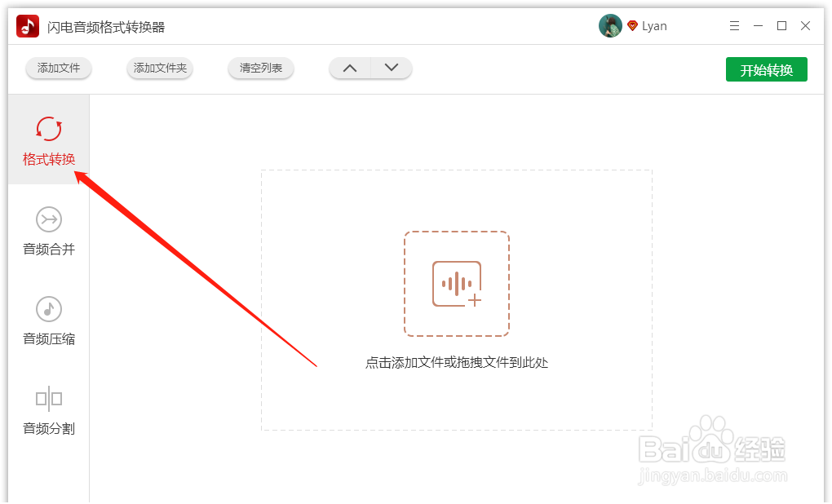
Task: Minimize the window
Action: (758, 26)
